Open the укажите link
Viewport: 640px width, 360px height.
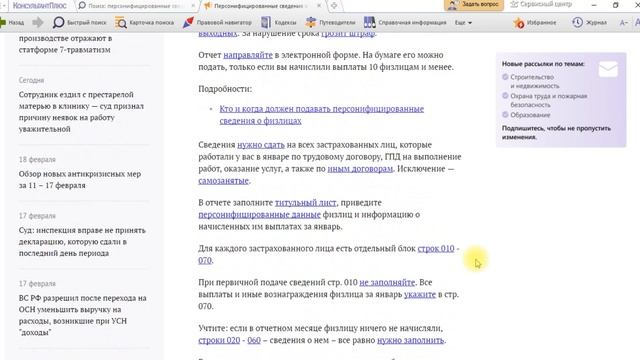click(420, 294)
